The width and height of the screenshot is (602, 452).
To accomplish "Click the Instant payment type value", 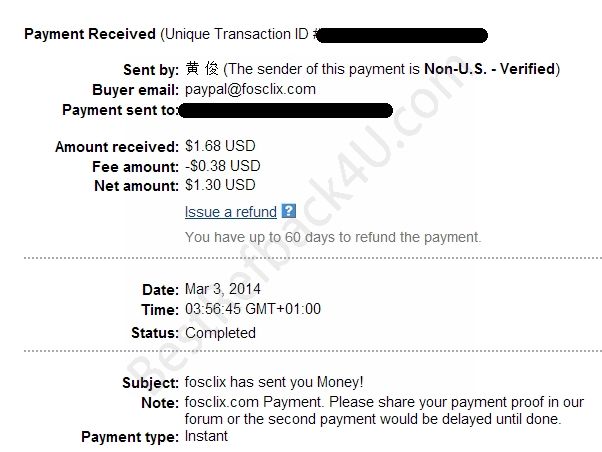I will tap(206, 436).
